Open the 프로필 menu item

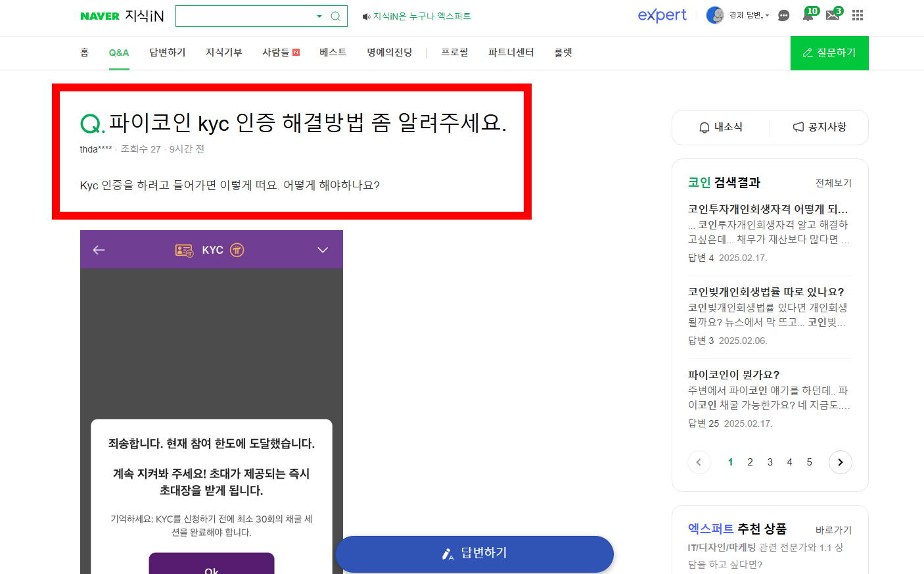[455, 53]
